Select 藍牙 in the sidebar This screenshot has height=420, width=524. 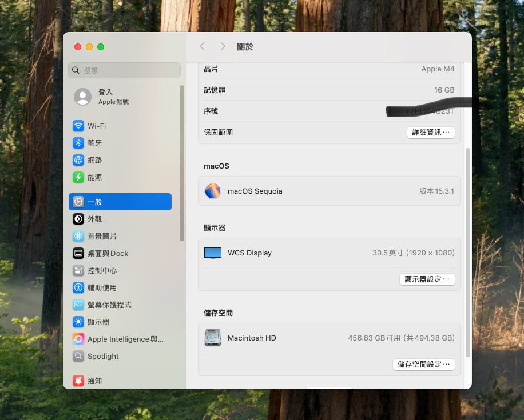click(x=120, y=143)
